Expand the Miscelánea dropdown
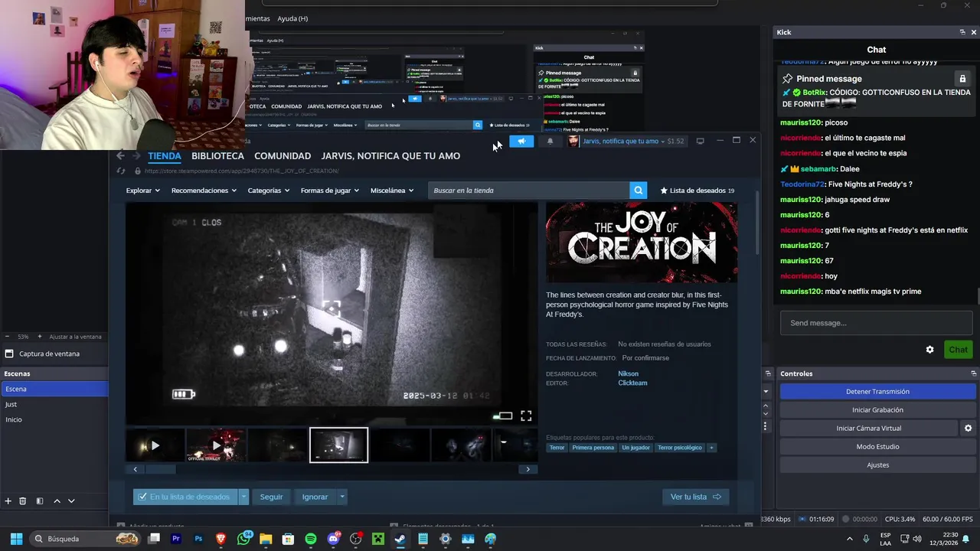The height and width of the screenshot is (551, 980). pos(392,191)
